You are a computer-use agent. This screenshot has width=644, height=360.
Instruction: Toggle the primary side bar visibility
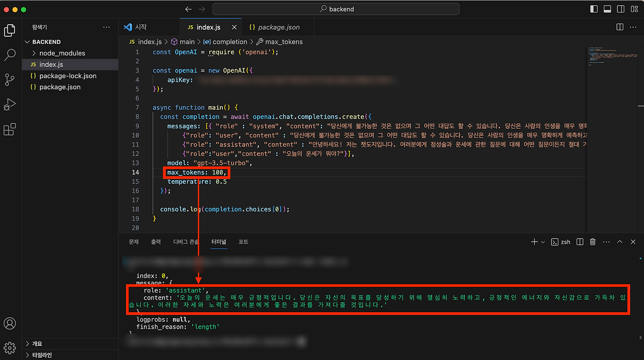tap(594, 9)
